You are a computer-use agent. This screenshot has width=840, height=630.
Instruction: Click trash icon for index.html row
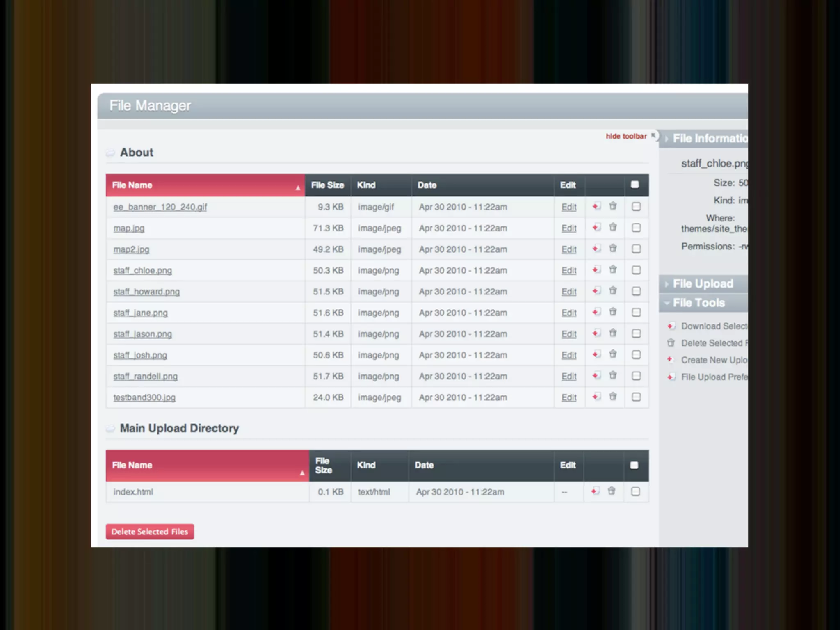tap(612, 491)
